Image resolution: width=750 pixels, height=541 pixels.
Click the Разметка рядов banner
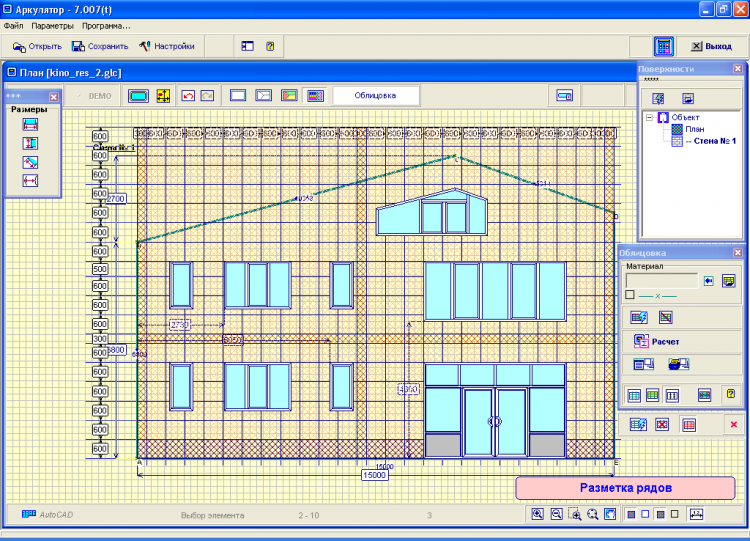626,488
